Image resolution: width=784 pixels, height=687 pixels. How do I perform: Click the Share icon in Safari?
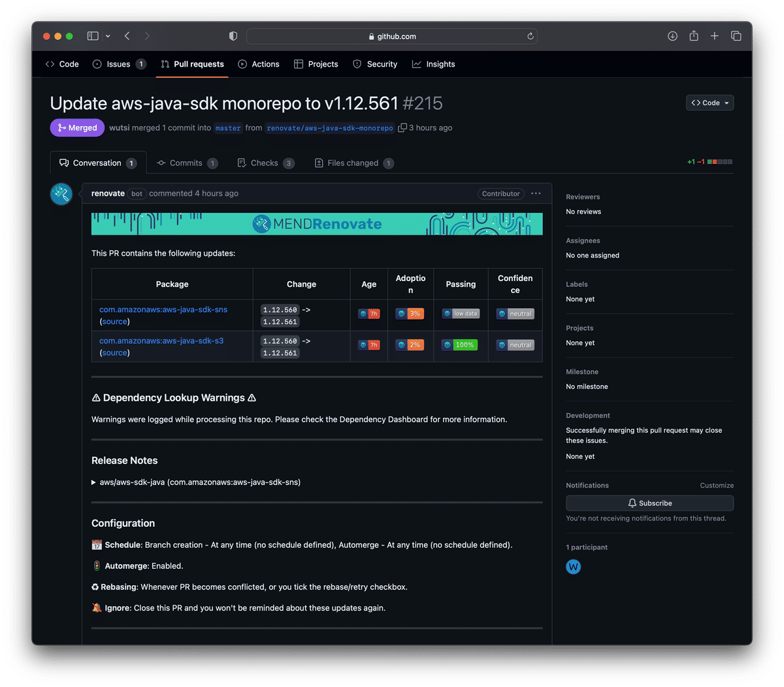(x=694, y=36)
